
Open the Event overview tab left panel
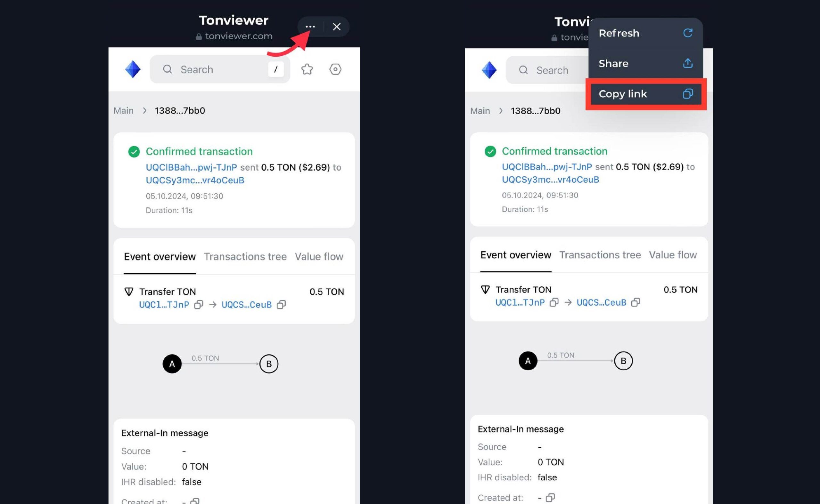[159, 256]
